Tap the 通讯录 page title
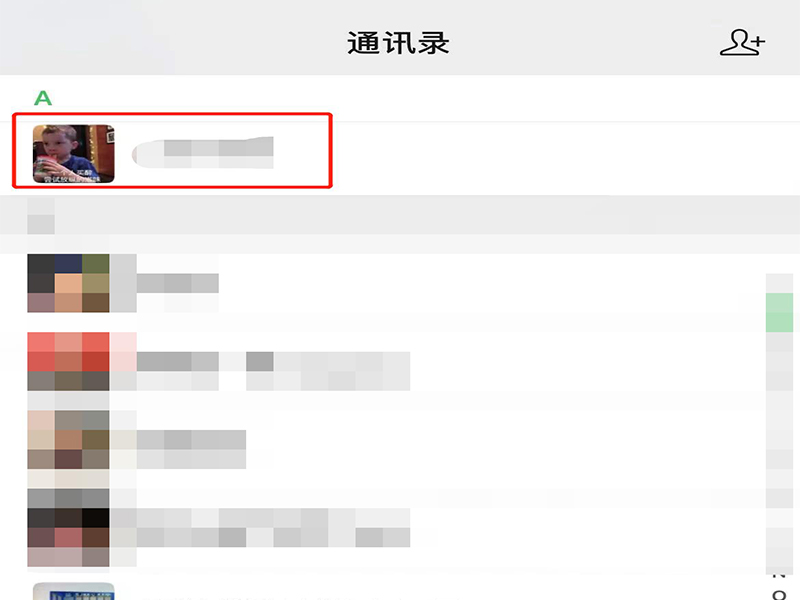This screenshot has height=600, width=800. point(398,43)
